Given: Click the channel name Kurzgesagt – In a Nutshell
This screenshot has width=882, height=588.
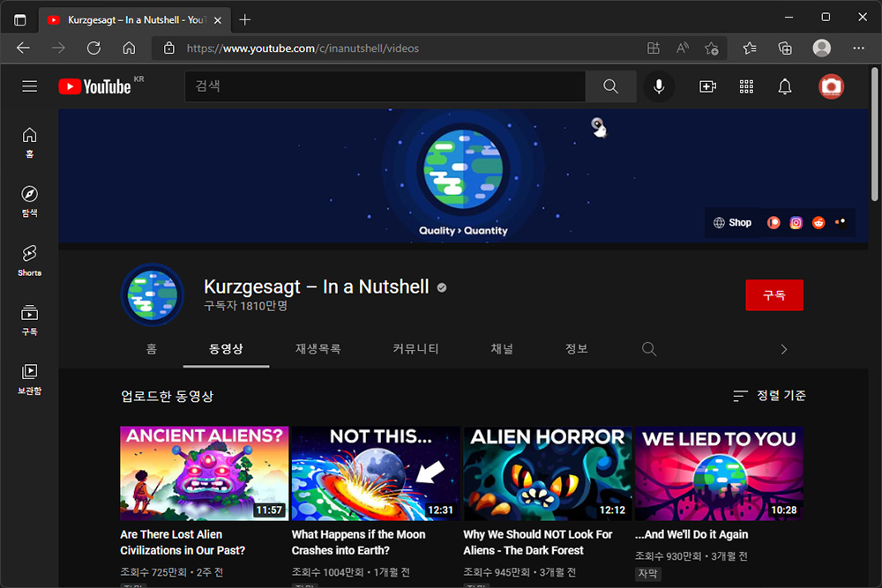Looking at the screenshot, I should point(316,287).
